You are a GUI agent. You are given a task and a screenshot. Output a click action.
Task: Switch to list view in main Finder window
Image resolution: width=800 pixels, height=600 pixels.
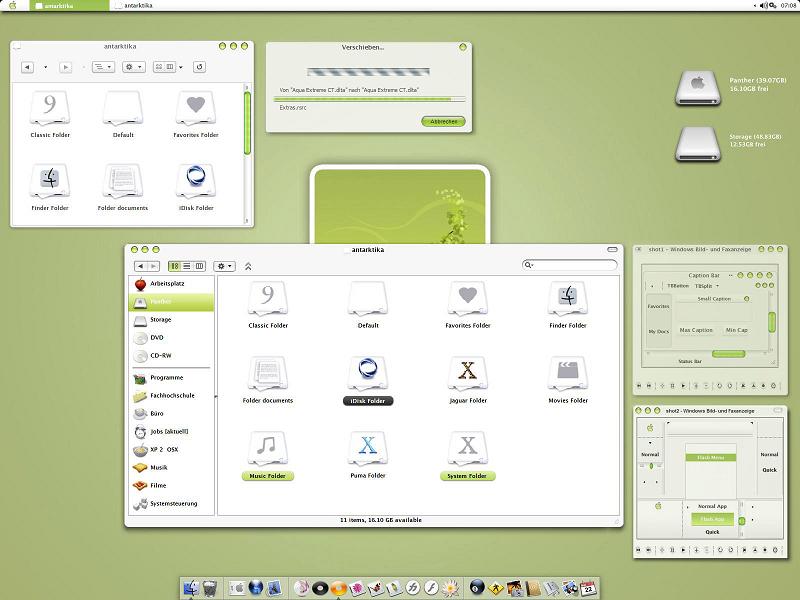[x=187, y=266]
